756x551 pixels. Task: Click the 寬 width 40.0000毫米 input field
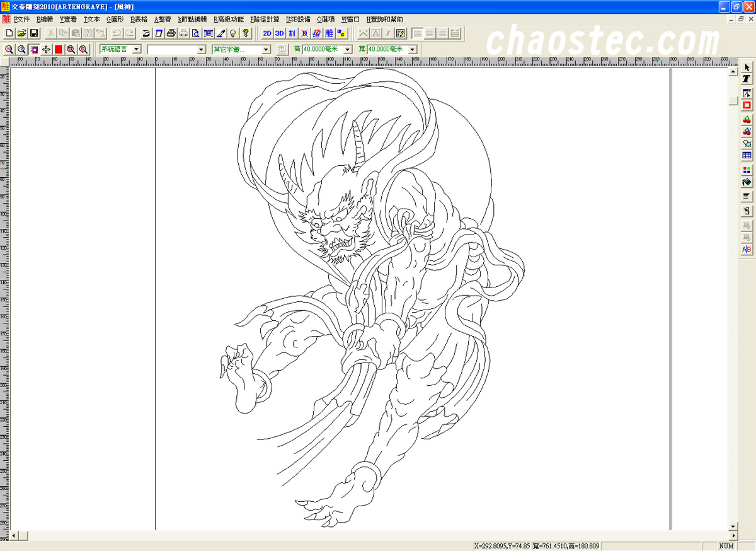tap(387, 49)
